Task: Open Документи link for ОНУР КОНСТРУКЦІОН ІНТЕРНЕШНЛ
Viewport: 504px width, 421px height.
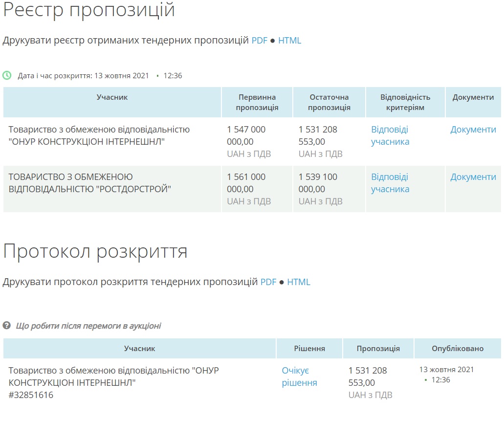Action: [x=473, y=129]
